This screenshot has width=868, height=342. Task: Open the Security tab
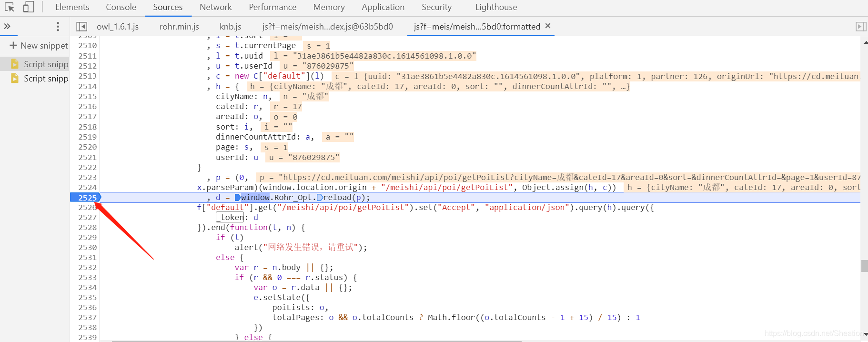click(x=436, y=7)
